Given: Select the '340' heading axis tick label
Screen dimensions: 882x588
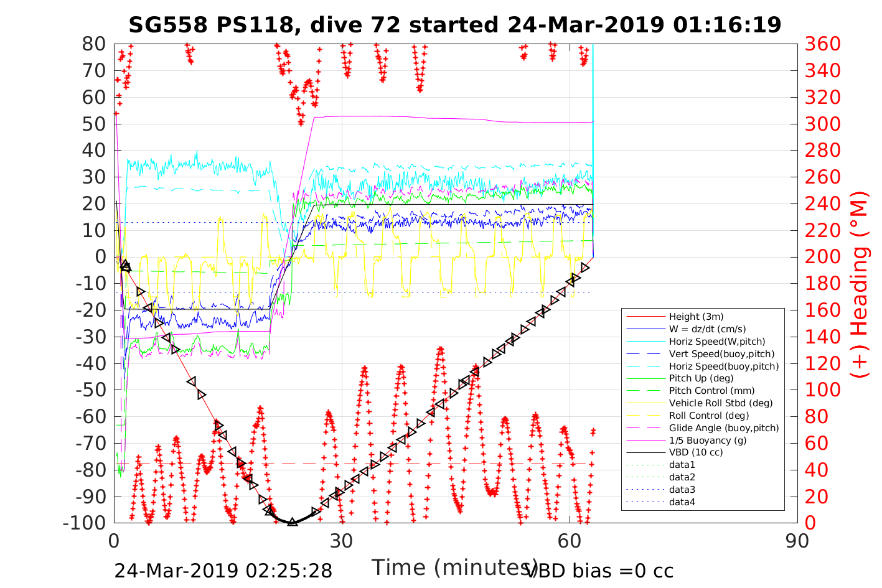Looking at the screenshot, I should click(823, 71).
